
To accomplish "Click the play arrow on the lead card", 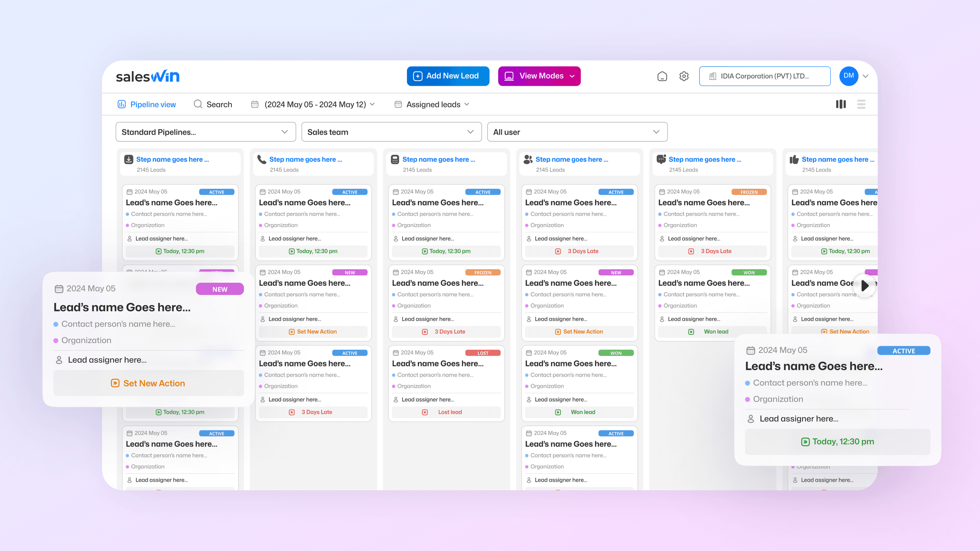I will (x=864, y=286).
